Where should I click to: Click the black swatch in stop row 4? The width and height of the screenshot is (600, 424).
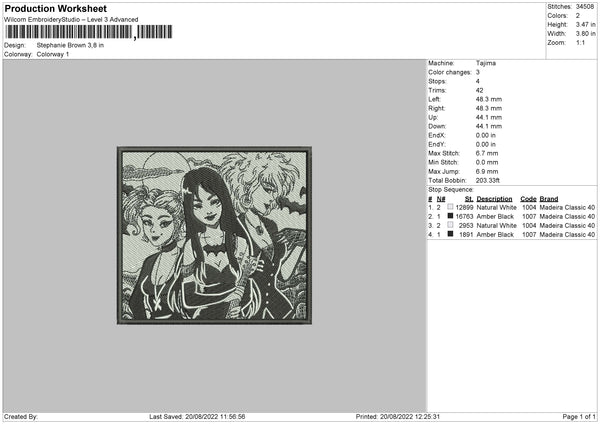[450, 234]
